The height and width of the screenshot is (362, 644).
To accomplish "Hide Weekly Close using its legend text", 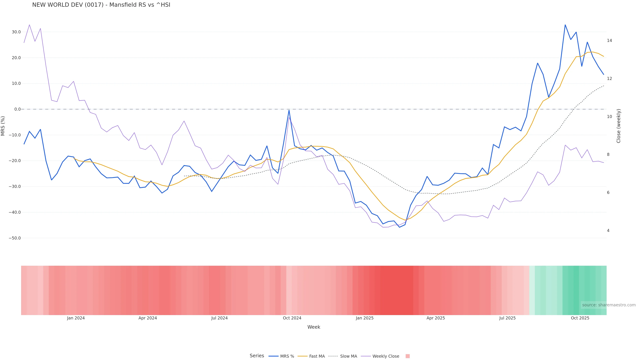I will [x=386, y=356].
